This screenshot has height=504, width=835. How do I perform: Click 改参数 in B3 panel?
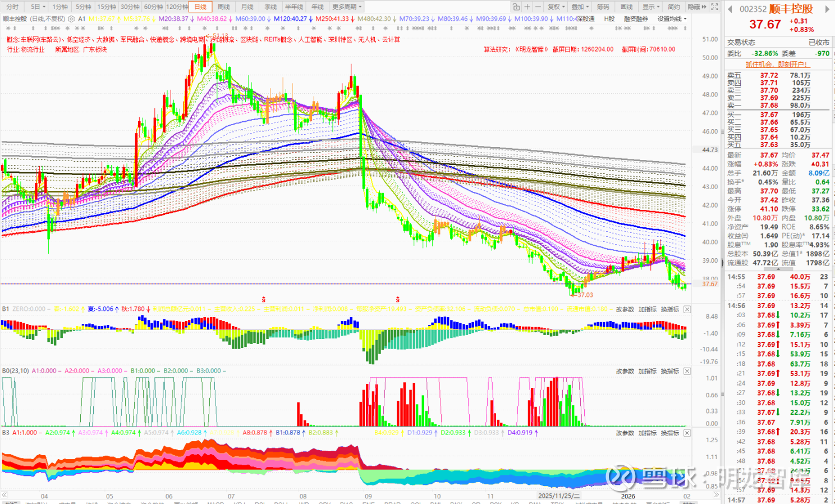(625, 433)
